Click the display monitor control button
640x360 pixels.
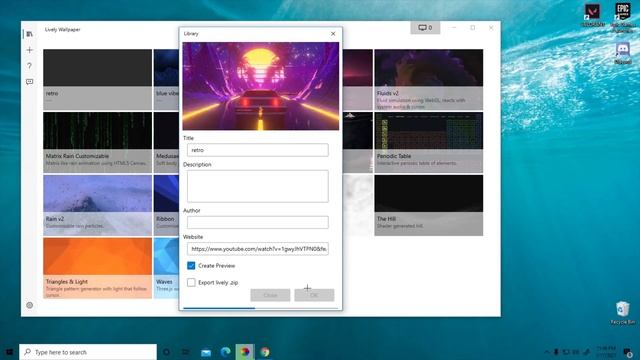pos(425,27)
